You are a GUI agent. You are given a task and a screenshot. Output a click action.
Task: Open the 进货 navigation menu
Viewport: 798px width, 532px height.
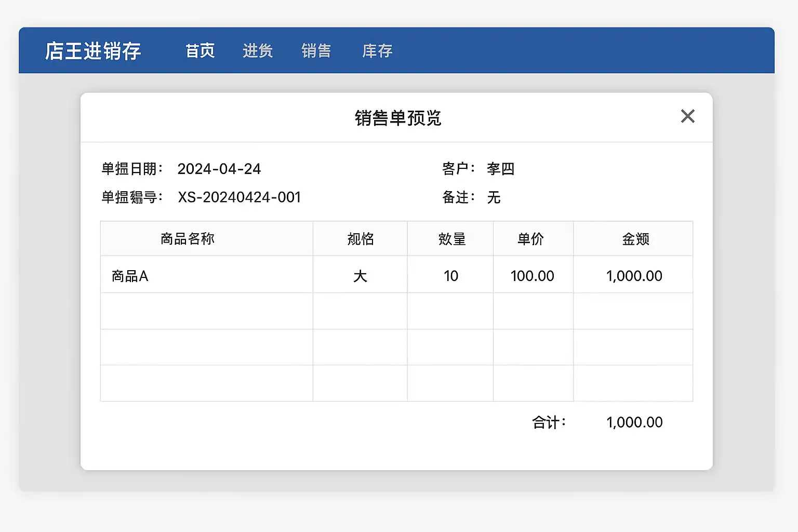point(258,51)
